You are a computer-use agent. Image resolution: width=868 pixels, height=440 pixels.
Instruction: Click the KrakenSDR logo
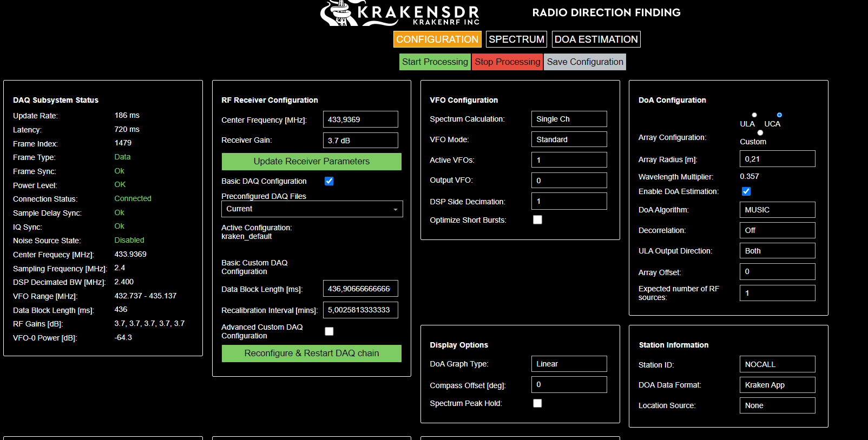click(400, 13)
